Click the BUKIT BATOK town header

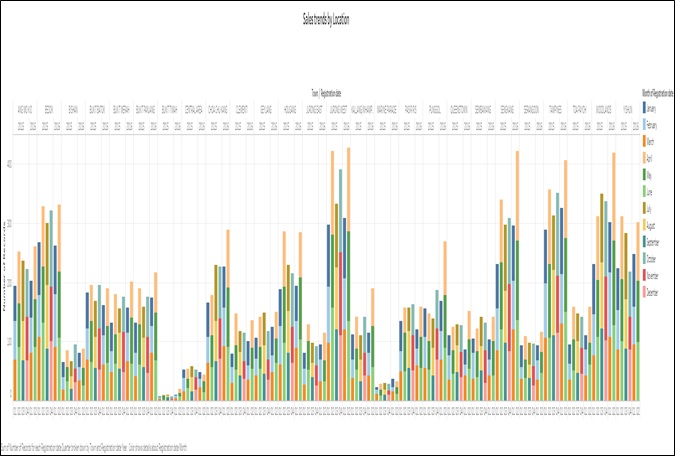tap(97, 110)
